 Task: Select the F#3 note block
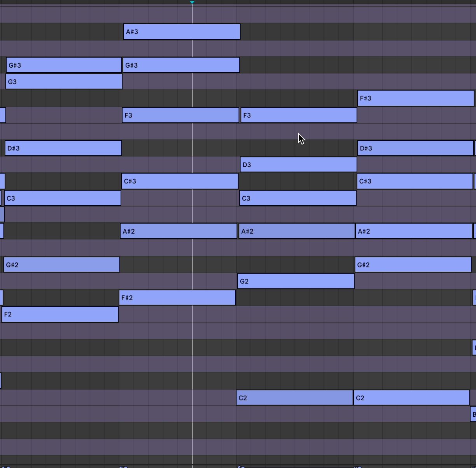pyautogui.click(x=415, y=98)
